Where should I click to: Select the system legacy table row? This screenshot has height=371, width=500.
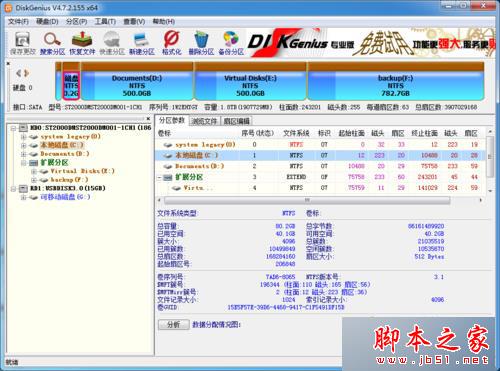(x=321, y=145)
